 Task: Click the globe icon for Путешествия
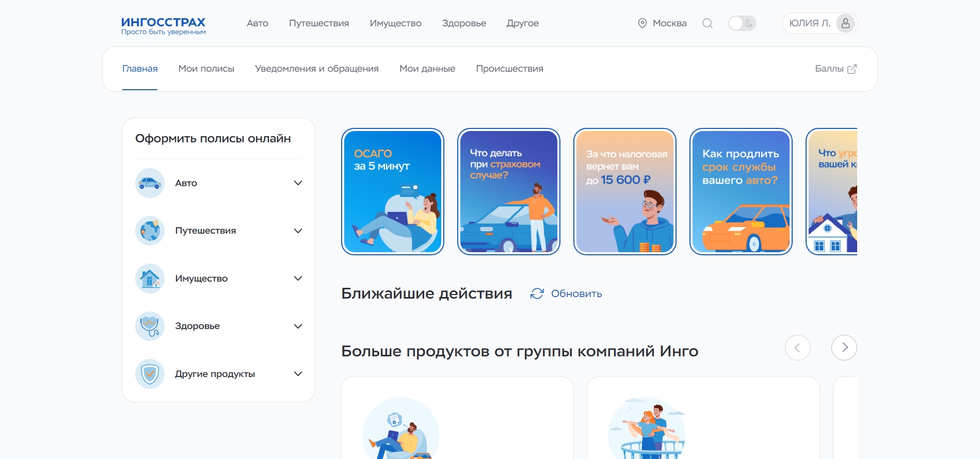click(150, 231)
